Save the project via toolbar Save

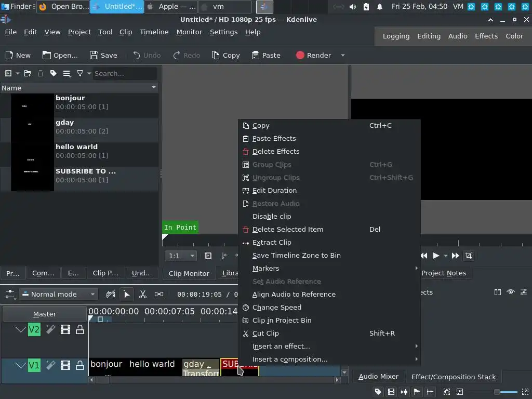click(103, 55)
